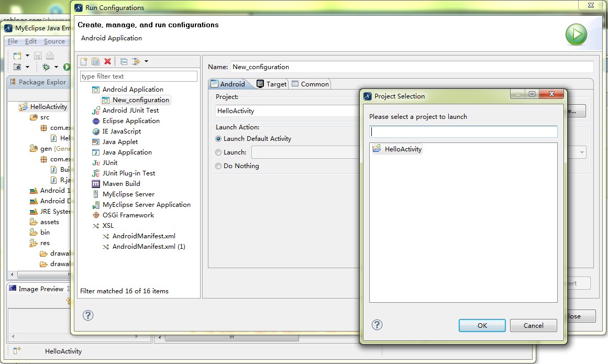Select Do Nothing radio button

(218, 166)
